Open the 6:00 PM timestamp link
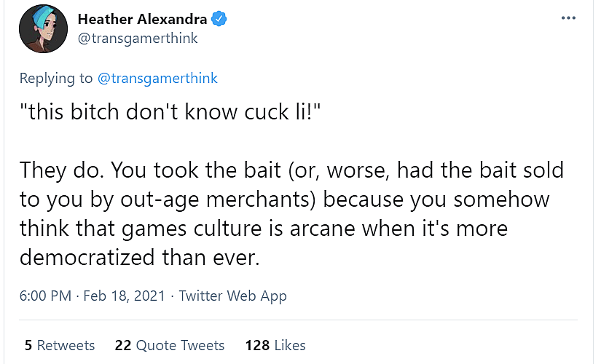Viewport: 601px width, 364px height. pos(45,296)
